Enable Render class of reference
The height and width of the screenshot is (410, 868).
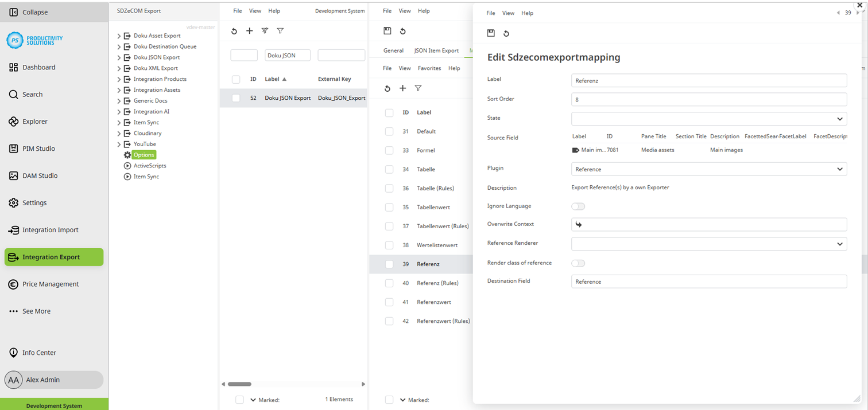tap(579, 263)
